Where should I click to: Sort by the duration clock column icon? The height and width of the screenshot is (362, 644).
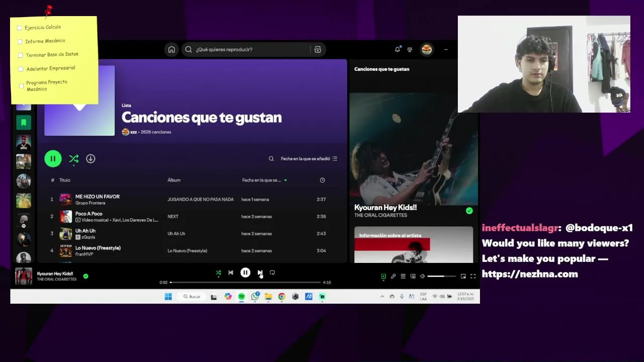323,180
